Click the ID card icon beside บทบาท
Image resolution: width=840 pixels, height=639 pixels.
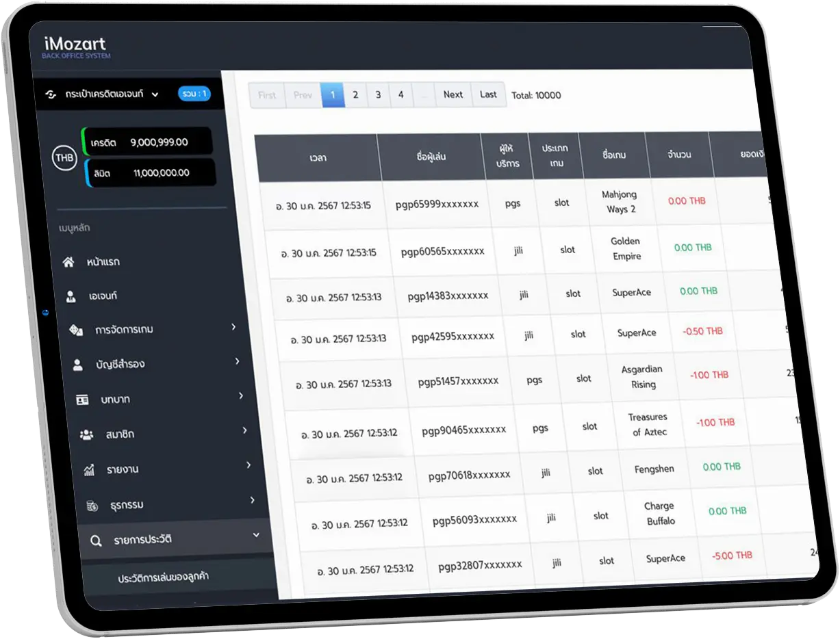point(82,399)
